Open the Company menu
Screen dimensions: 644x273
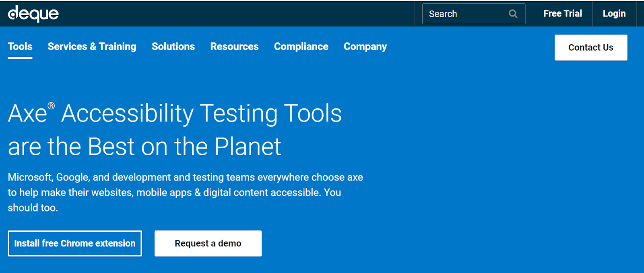click(365, 47)
